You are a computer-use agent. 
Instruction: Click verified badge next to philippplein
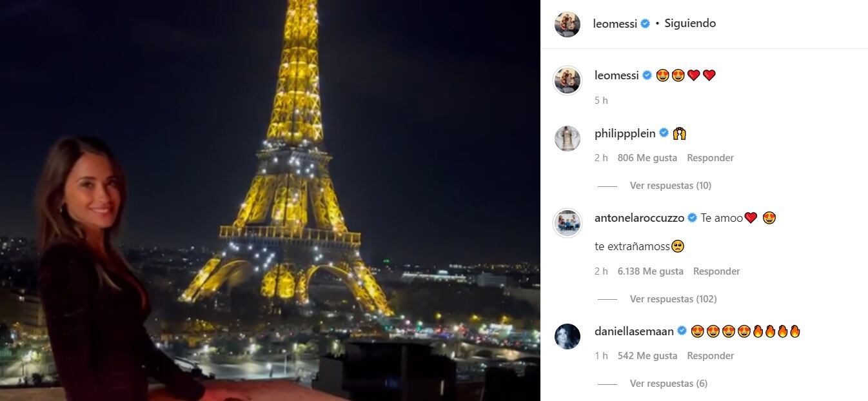tap(663, 133)
